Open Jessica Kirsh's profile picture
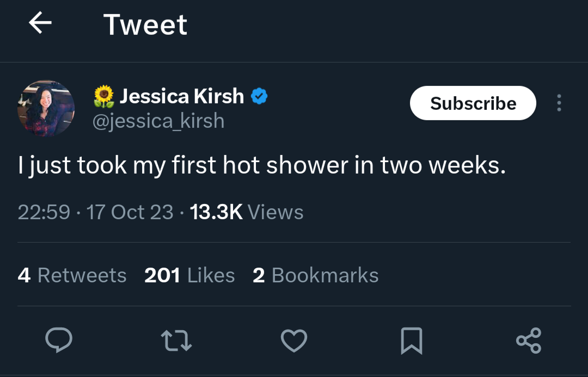 (46, 108)
